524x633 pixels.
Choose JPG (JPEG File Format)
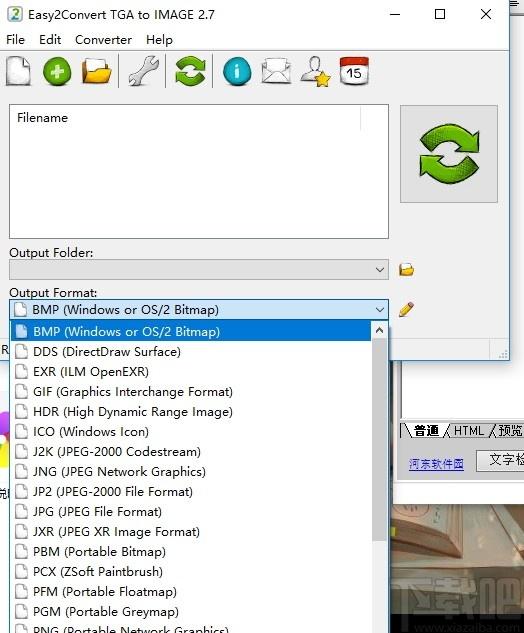[190, 511]
